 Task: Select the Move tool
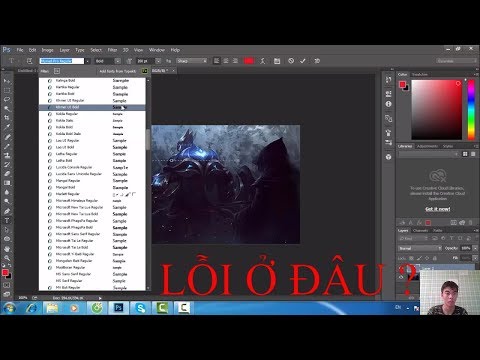coord(7,81)
